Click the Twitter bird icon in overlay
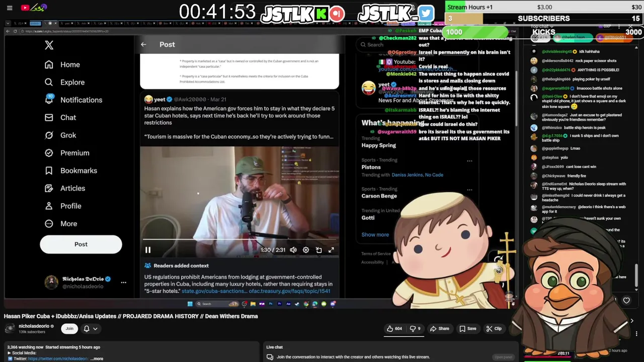The width and height of the screenshot is (644, 362). click(x=426, y=14)
